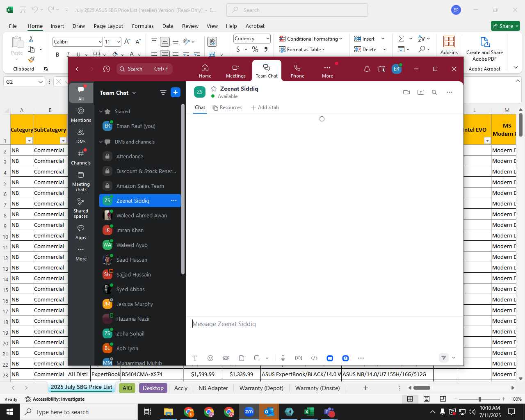Open the Excel font name Calibri dropdown

pyautogui.click(x=100, y=42)
